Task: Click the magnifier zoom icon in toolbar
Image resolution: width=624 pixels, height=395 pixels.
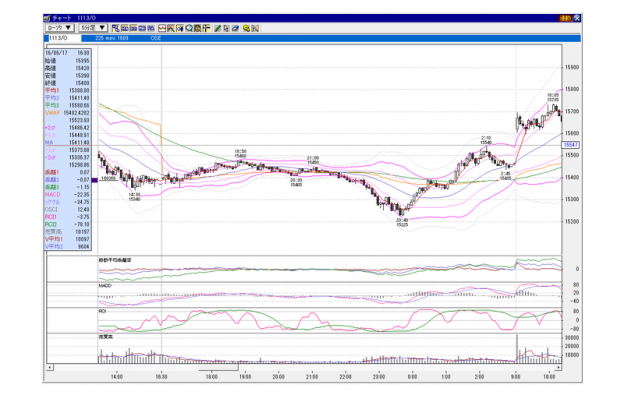Action: coord(189,28)
